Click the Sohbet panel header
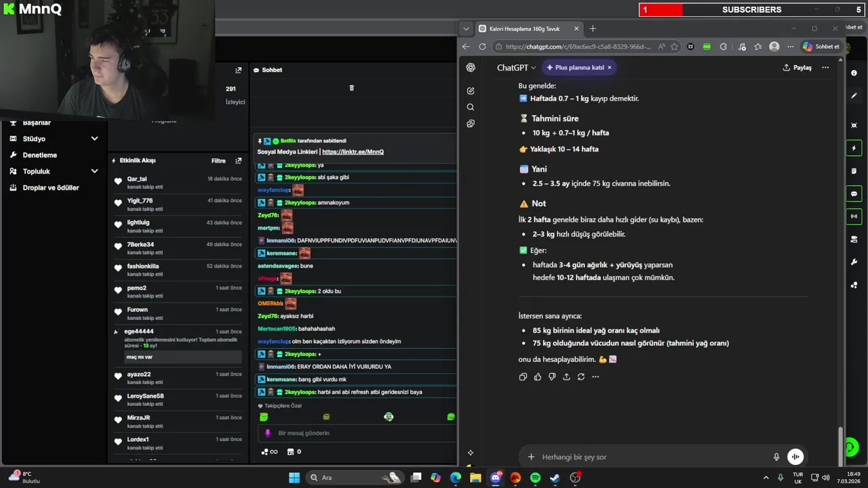The image size is (868, 488). point(268,70)
